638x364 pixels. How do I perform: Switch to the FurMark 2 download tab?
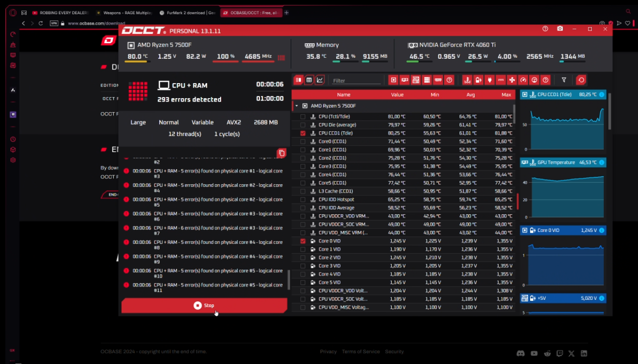coord(188,13)
